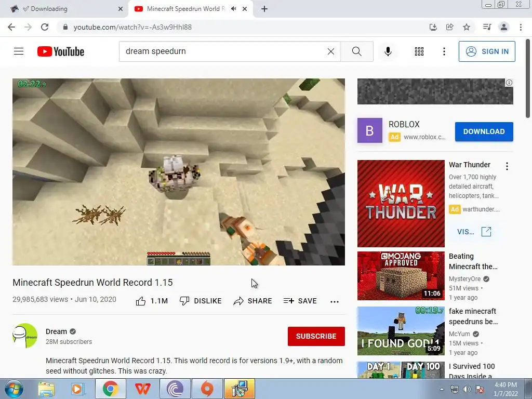The width and height of the screenshot is (532, 399).
Task: Open War Thunder ad options menu
Action: pyautogui.click(x=507, y=166)
